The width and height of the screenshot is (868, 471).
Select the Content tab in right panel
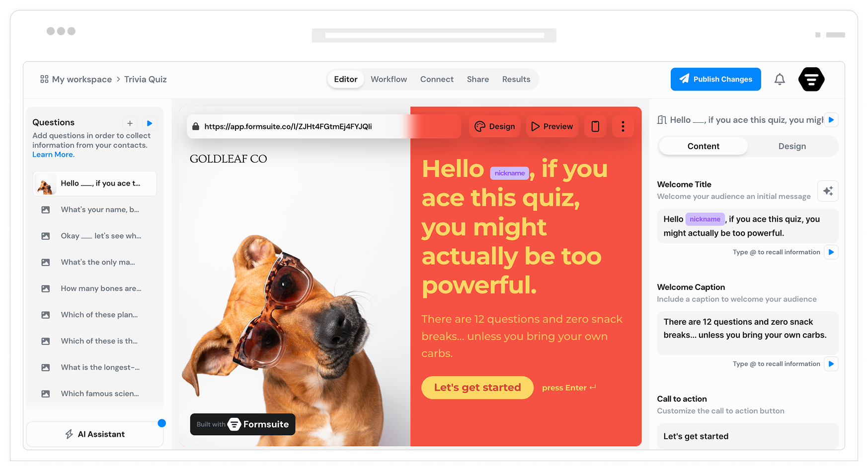point(703,146)
